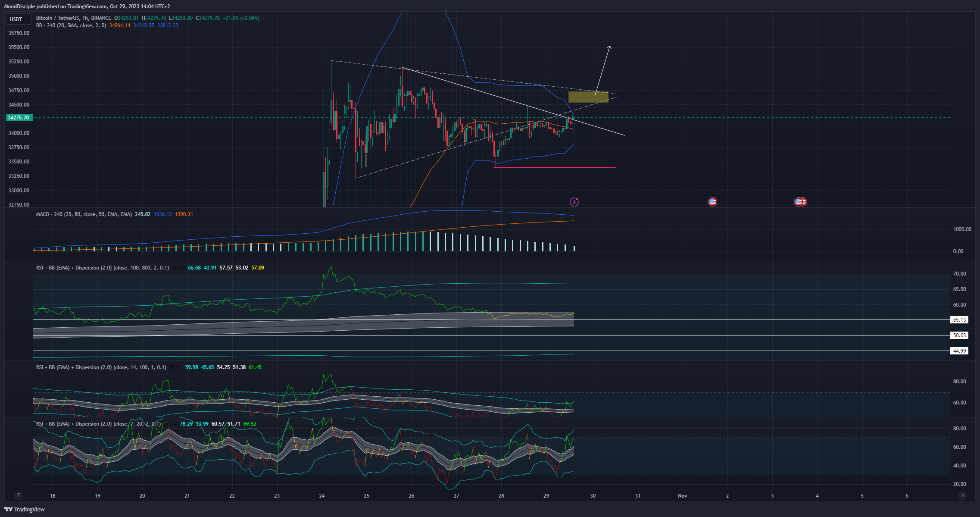Click the 44.99 RSI level label

click(x=959, y=351)
